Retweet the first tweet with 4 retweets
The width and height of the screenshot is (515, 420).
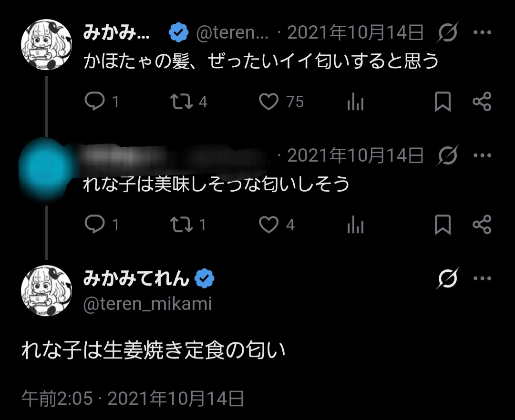182,102
